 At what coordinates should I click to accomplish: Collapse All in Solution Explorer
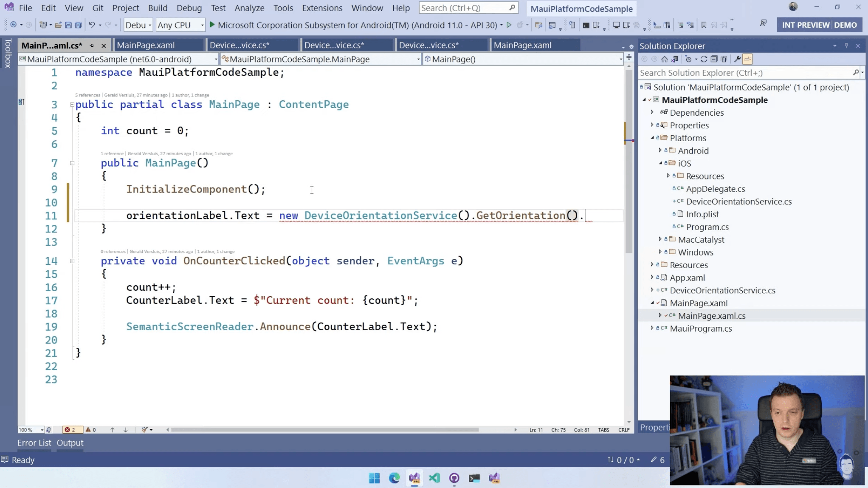714,59
